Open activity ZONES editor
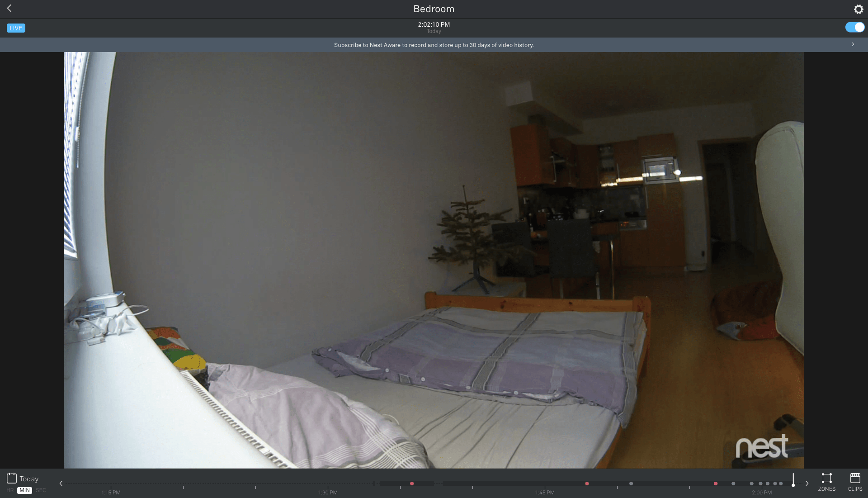The image size is (868, 498). (826, 482)
